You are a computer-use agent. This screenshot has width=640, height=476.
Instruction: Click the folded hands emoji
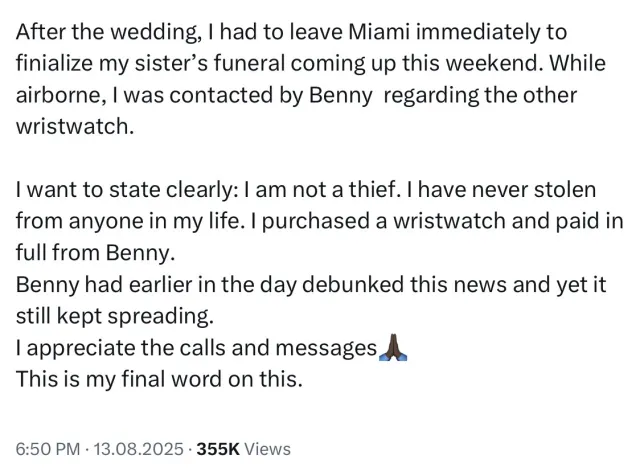[x=393, y=348]
